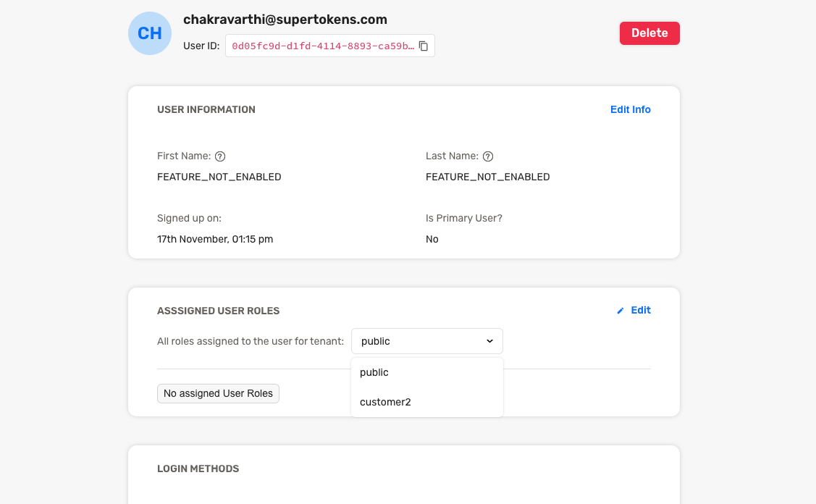
Task: Click the ASSSIGNED USER ROLES heading
Action: [219, 310]
